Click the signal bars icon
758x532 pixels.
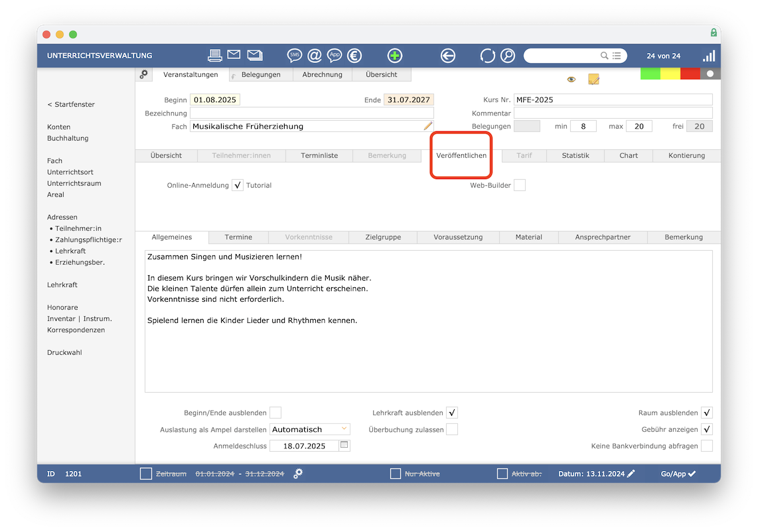709,56
